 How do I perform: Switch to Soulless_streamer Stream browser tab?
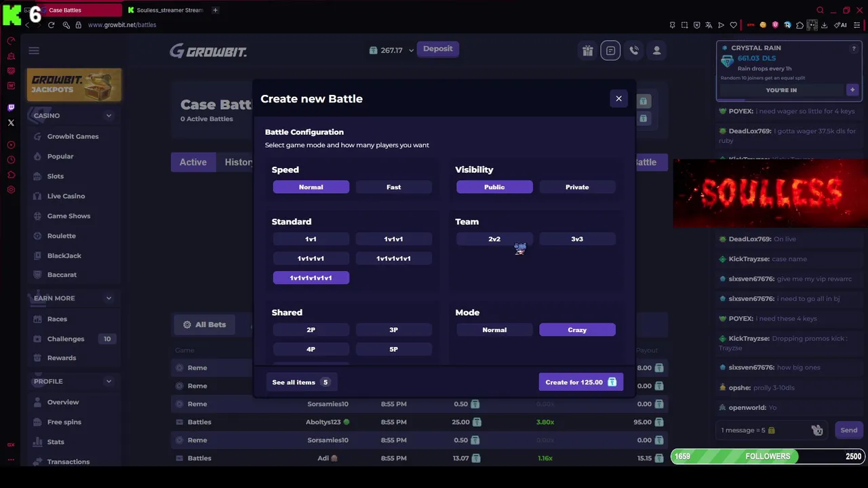(166, 10)
